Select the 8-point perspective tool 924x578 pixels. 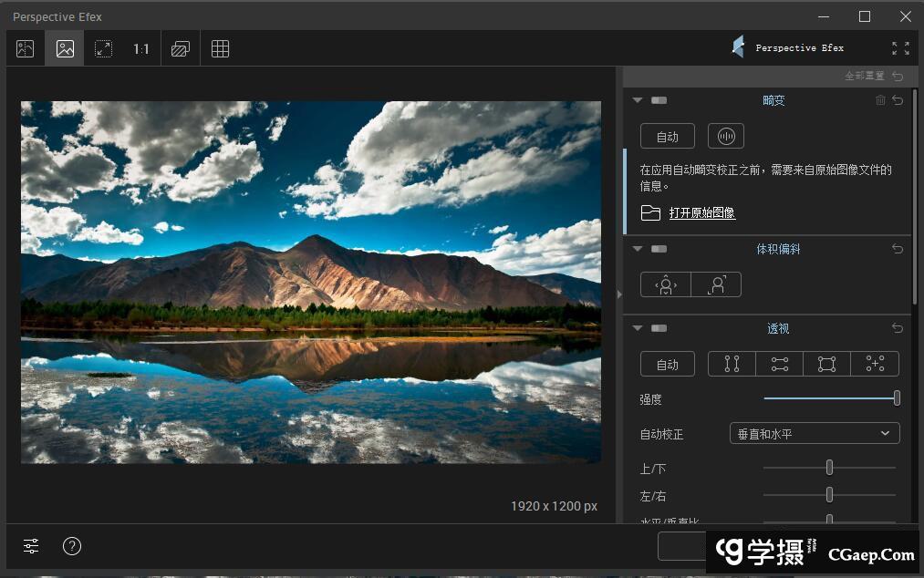(875, 364)
